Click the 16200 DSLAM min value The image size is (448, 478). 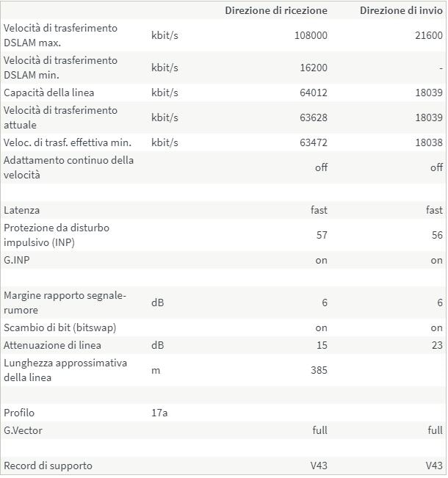click(315, 68)
